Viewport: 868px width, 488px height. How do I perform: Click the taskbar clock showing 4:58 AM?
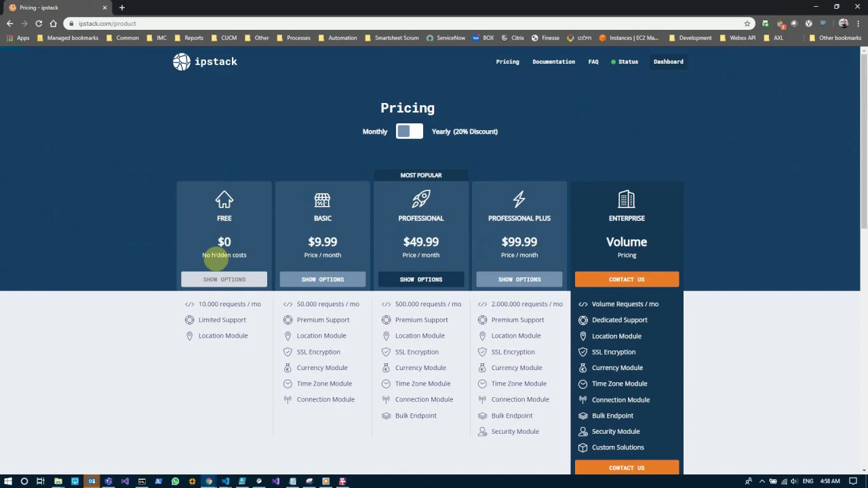pyautogui.click(x=830, y=481)
